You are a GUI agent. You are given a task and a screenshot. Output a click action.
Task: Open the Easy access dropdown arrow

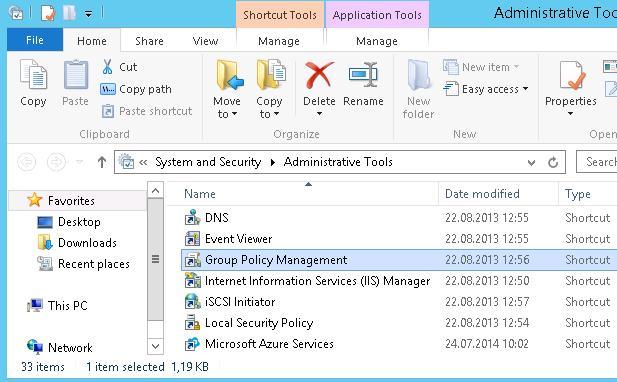525,89
